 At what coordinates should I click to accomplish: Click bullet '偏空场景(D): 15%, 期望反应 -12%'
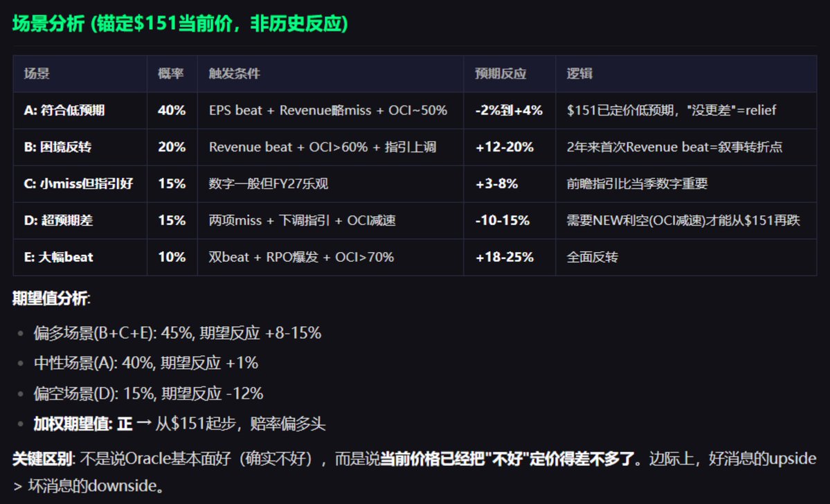pos(148,393)
